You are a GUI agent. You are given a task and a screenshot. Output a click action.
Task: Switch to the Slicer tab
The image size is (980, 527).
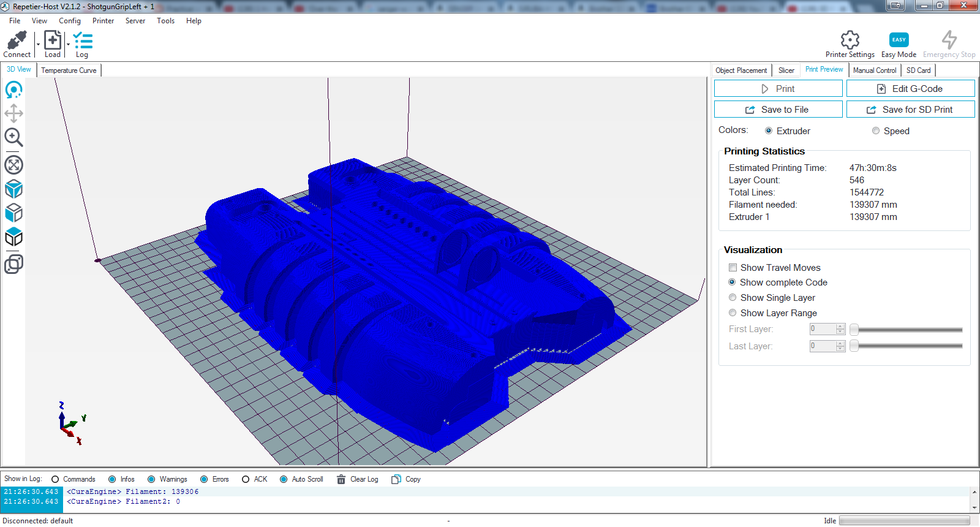point(786,70)
